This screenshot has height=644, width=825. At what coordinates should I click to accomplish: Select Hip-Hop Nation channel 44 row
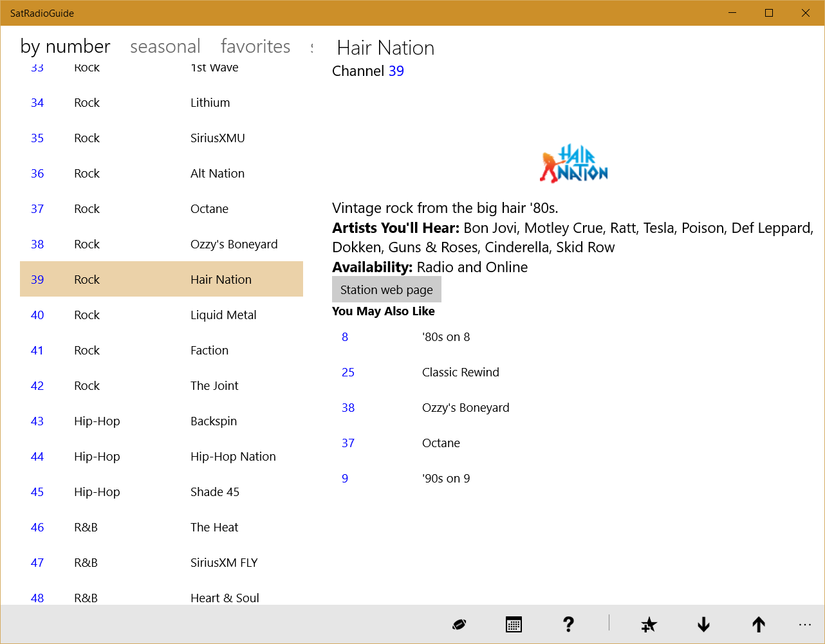pos(162,456)
